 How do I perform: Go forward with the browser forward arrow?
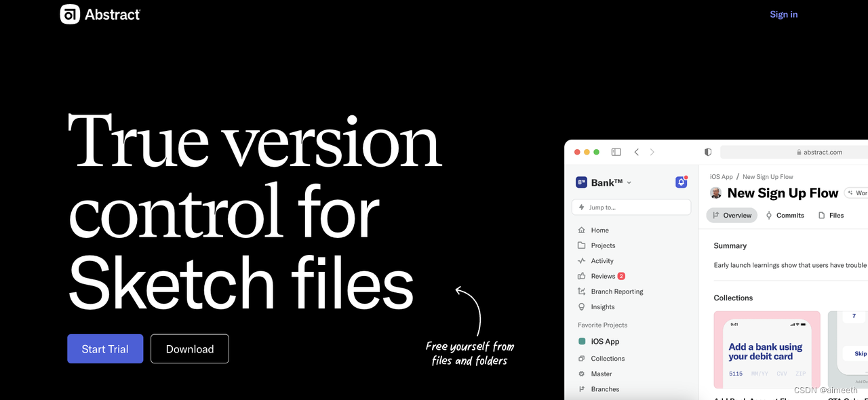(x=652, y=152)
